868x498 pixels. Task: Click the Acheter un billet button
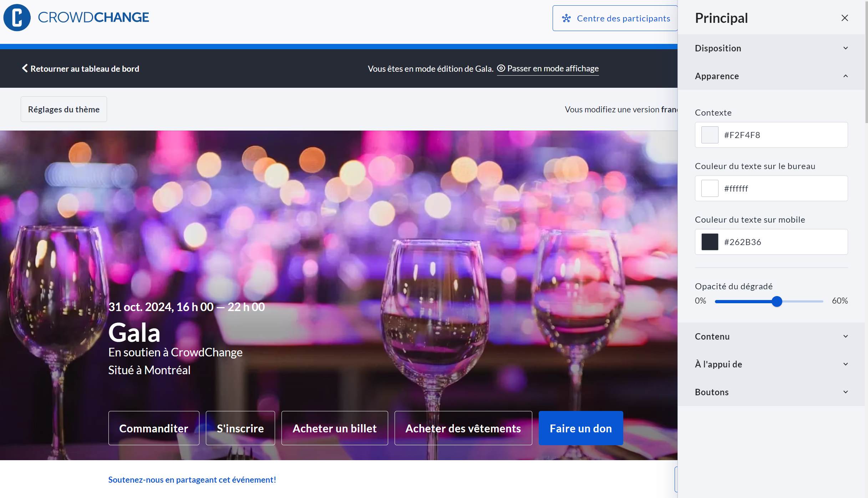tap(334, 428)
